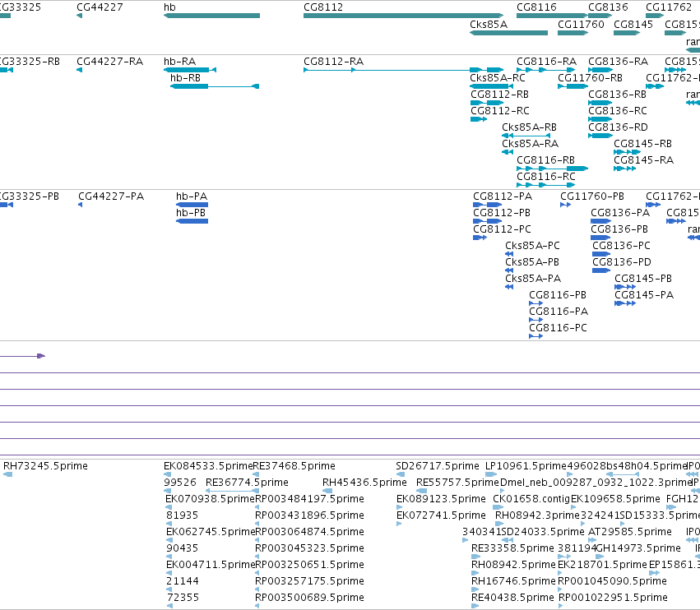The width and height of the screenshot is (700, 610).
Task: Click the CG8112-RA transcript label
Action: (x=333, y=62)
